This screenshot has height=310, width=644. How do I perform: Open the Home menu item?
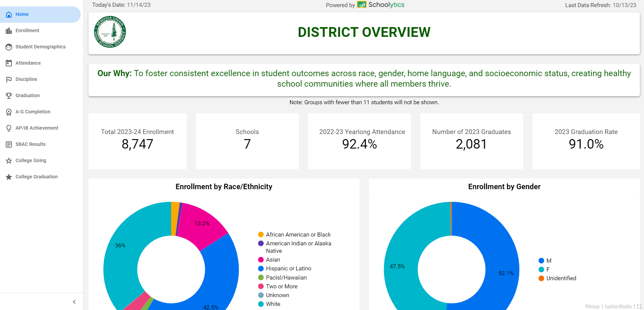click(40, 15)
